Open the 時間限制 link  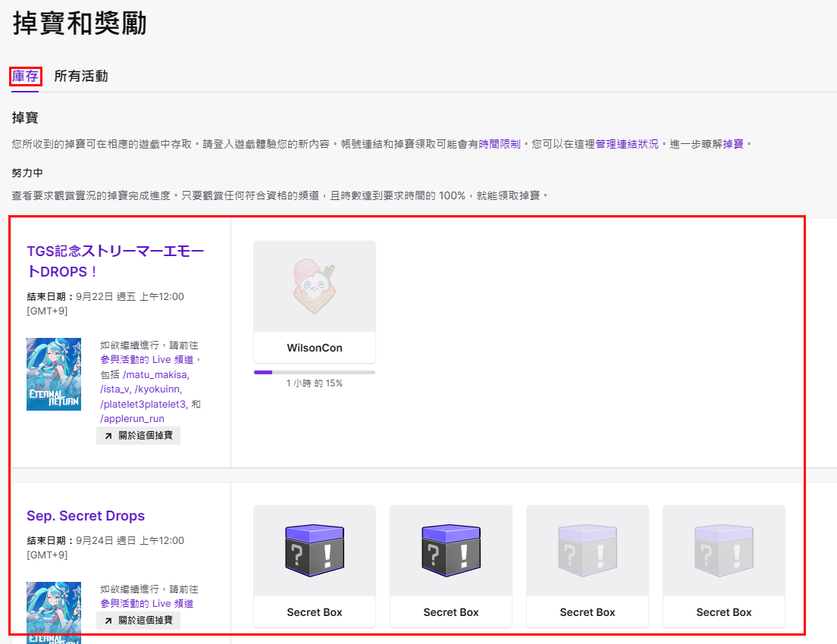[500, 143]
